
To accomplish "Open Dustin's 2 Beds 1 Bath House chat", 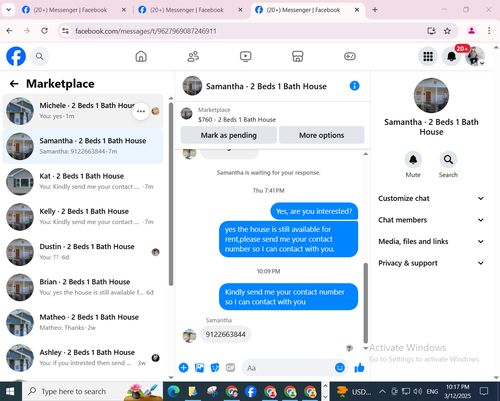I will pos(83,252).
